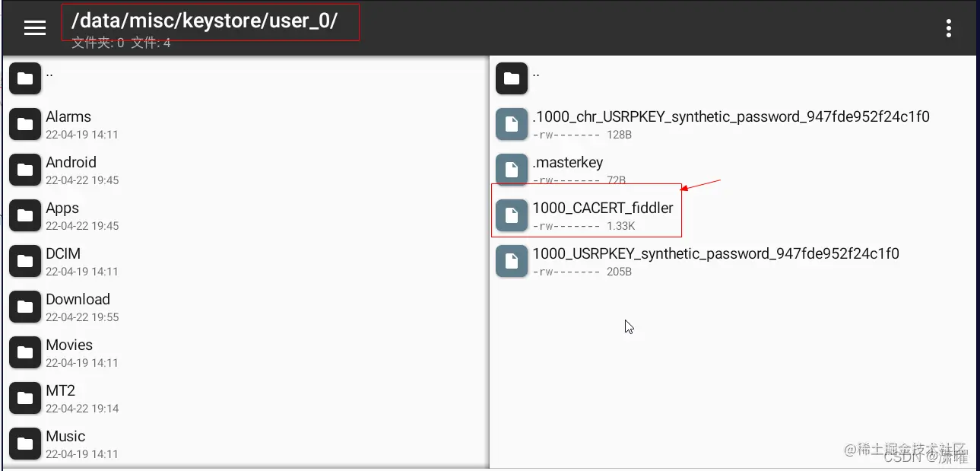Click the MT2 date 22-04-22 19:14

point(82,409)
